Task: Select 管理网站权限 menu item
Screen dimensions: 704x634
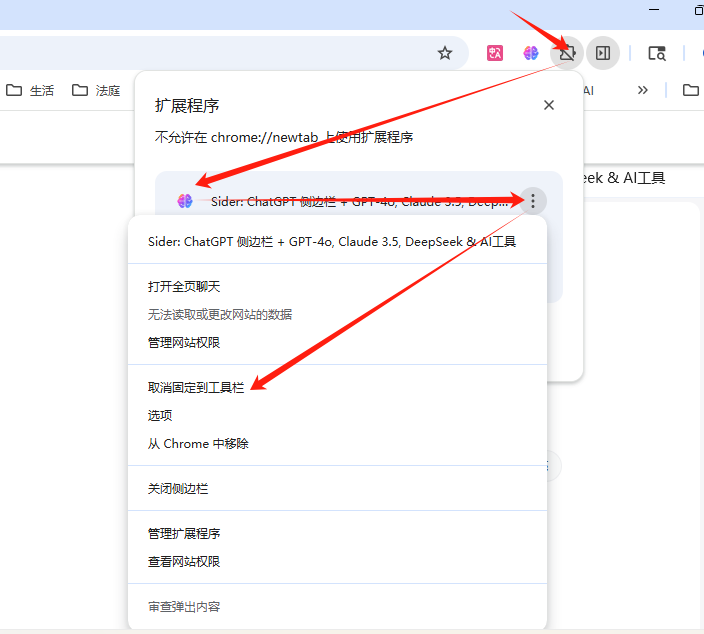Action: pos(337,343)
